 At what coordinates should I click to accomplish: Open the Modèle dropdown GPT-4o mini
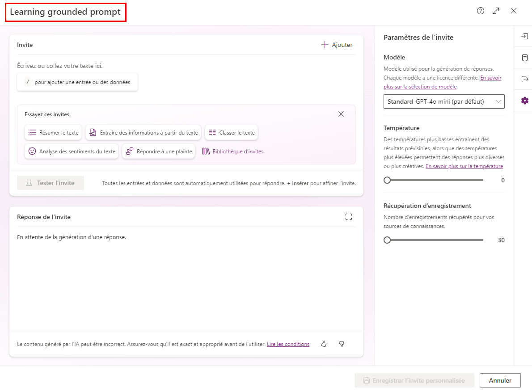[444, 101]
